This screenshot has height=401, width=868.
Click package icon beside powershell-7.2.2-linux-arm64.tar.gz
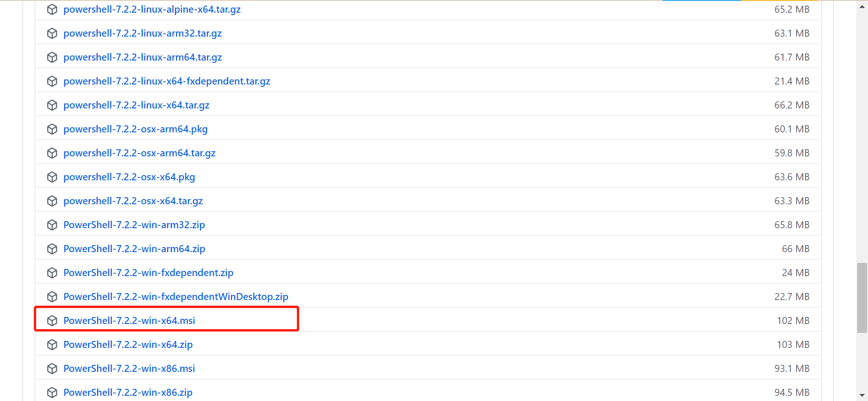pyautogui.click(x=52, y=57)
